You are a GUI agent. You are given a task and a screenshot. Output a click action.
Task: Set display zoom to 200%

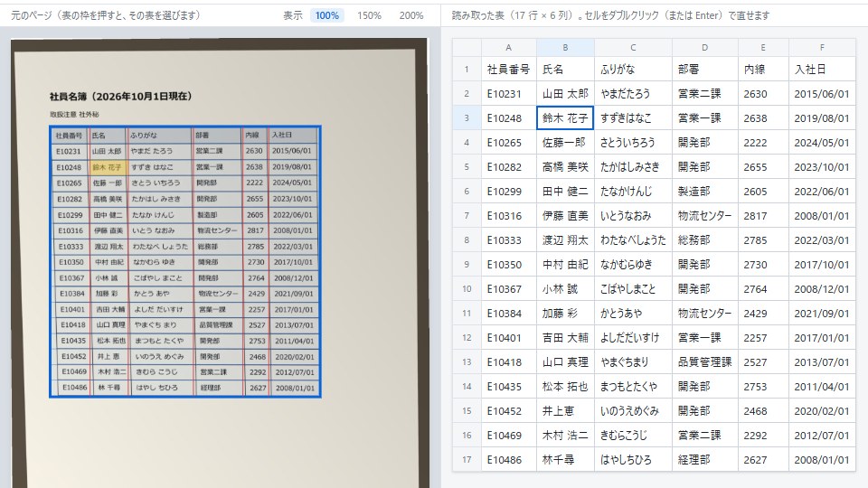[x=411, y=15]
